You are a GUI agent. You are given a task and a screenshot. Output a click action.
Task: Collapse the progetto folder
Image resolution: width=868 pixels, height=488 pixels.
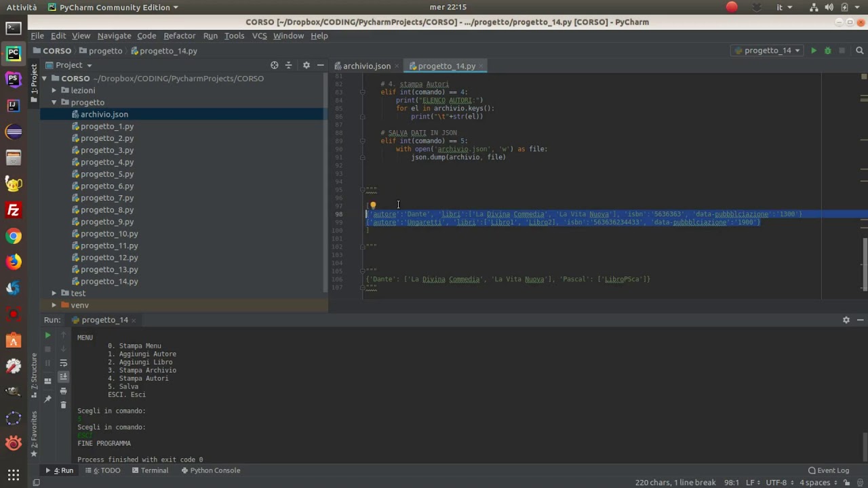pyautogui.click(x=54, y=102)
